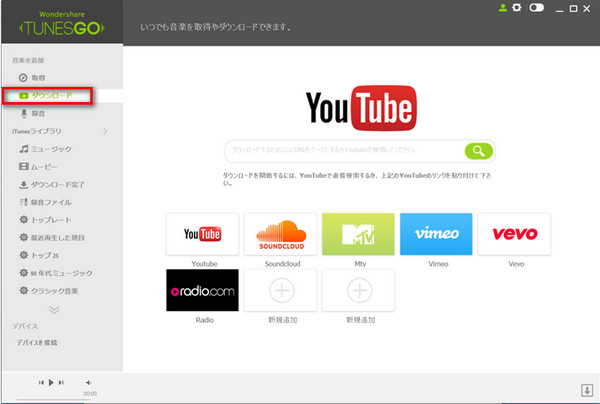Open the 最近再生した項目 playlist

point(52,238)
